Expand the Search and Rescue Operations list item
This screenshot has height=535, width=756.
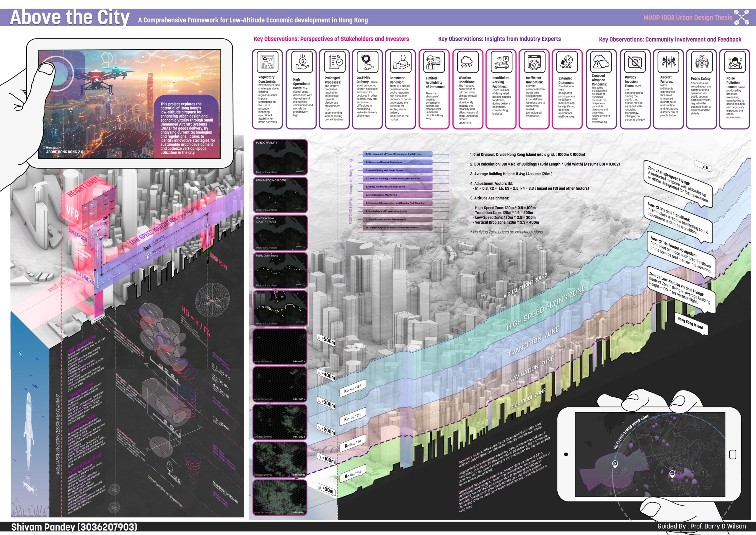click(398, 162)
